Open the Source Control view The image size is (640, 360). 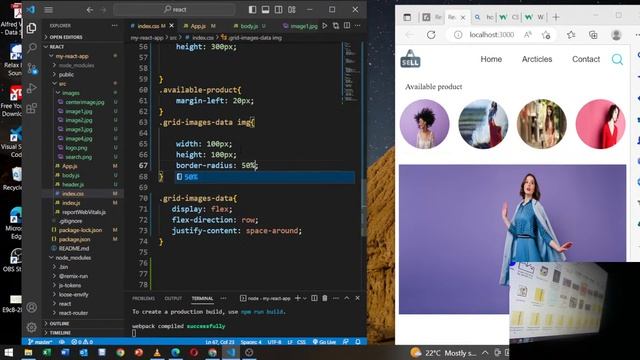(32, 68)
